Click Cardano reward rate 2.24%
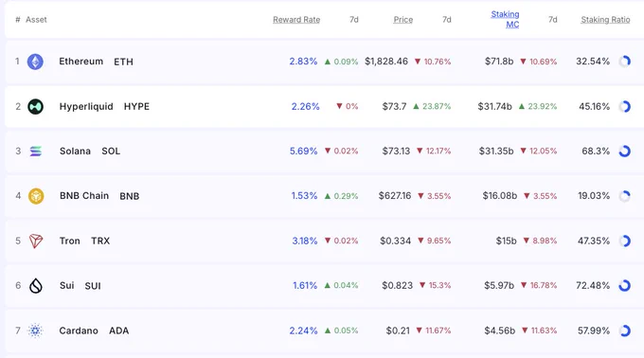The height and width of the screenshot is (358, 644). tap(303, 331)
